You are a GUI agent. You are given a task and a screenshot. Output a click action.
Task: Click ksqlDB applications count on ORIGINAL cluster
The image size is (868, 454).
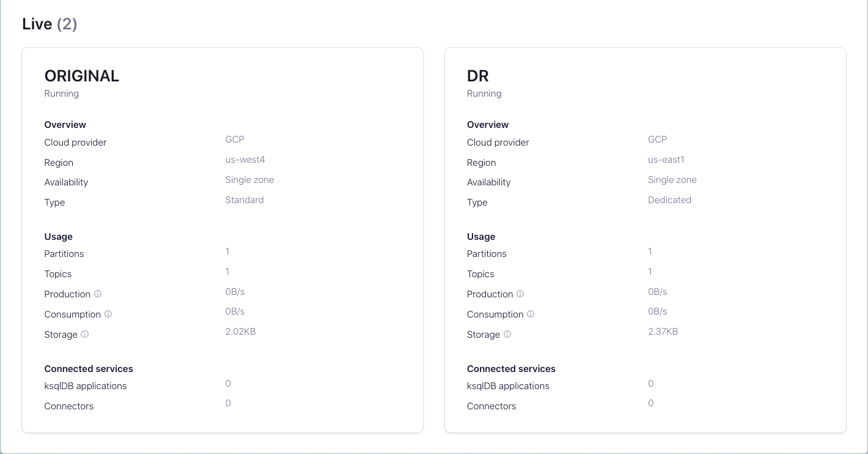[228, 384]
